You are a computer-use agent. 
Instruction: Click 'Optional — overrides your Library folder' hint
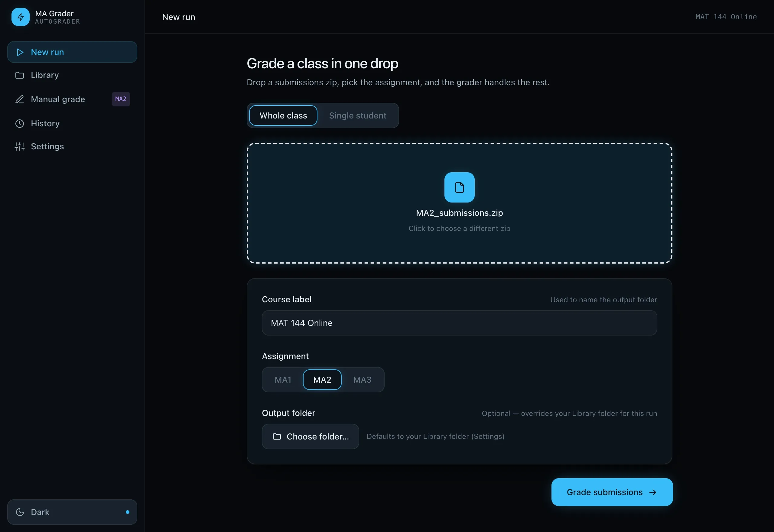(569, 414)
